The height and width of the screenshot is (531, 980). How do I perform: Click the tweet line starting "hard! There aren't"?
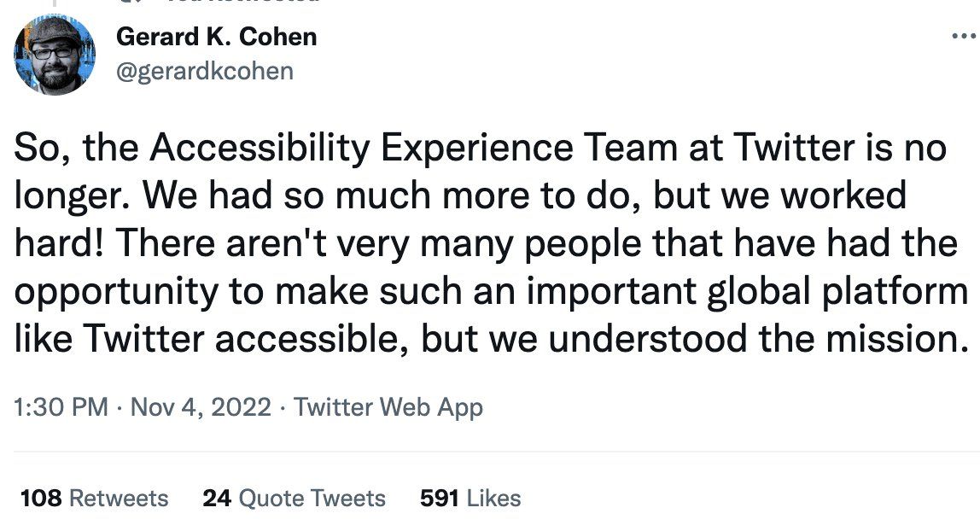[x=486, y=244]
